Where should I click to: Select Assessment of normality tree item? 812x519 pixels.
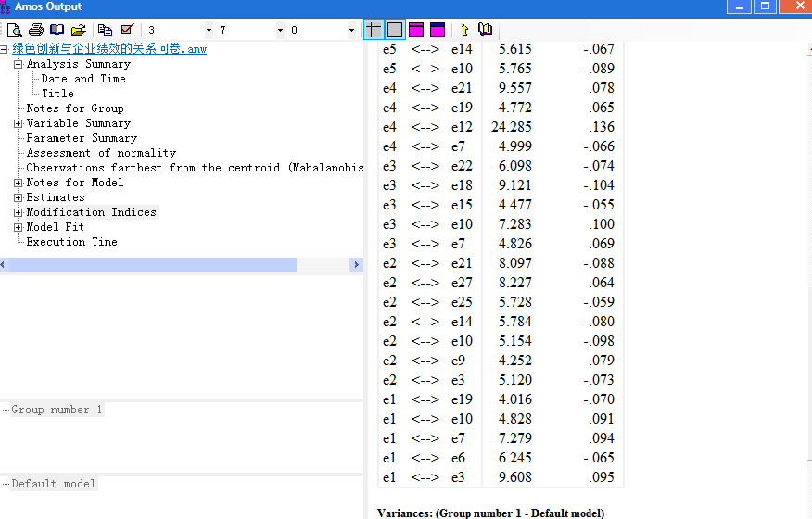pyautogui.click(x=102, y=153)
